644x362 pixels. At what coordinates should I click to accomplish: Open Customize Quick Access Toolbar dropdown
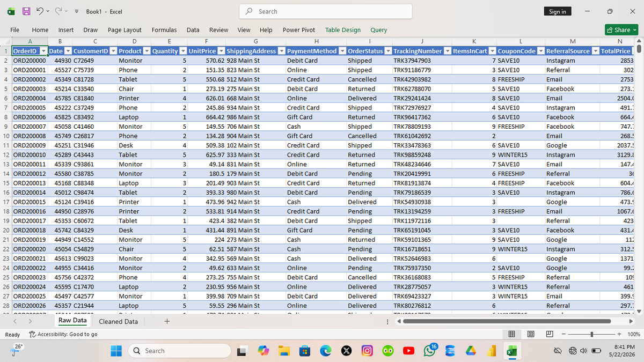click(76, 11)
